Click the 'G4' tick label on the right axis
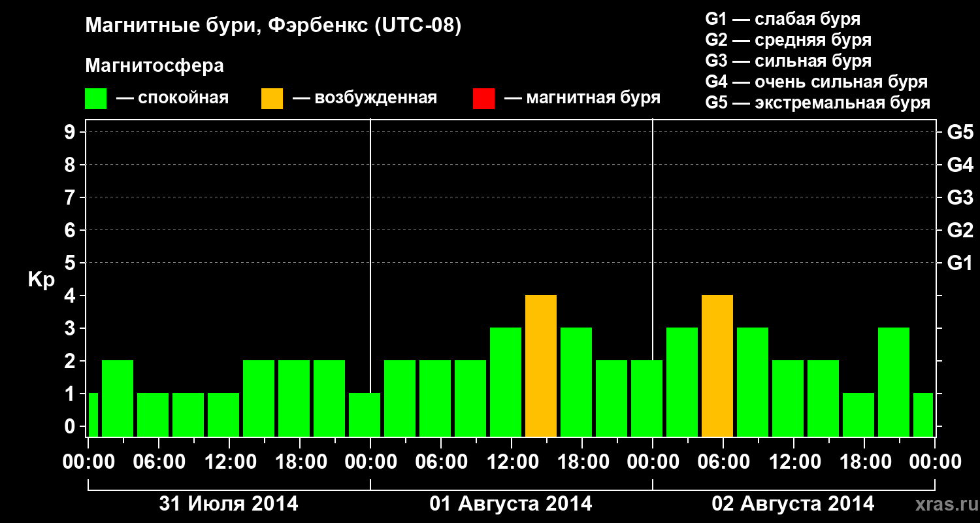This screenshot has height=523, width=980. click(x=960, y=165)
